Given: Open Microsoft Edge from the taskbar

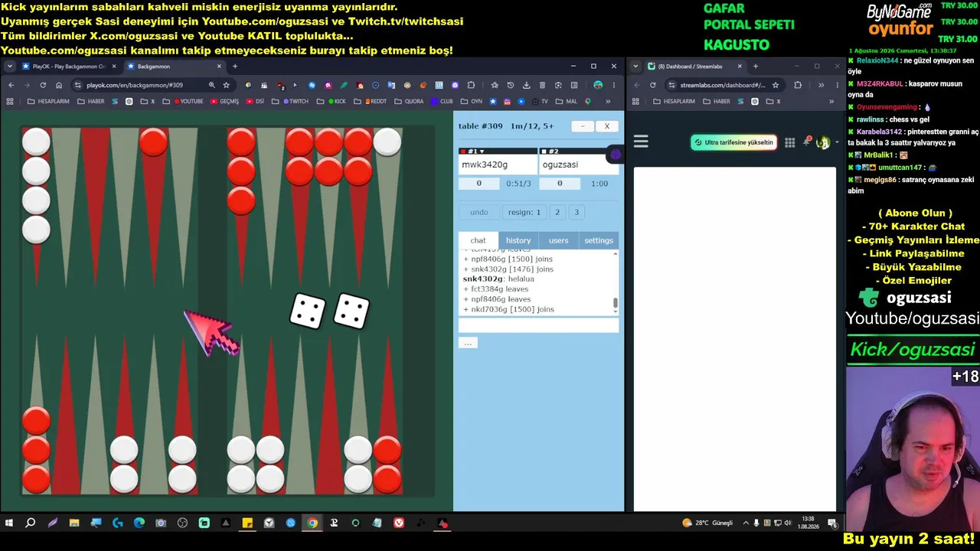Looking at the screenshot, I should [139, 523].
